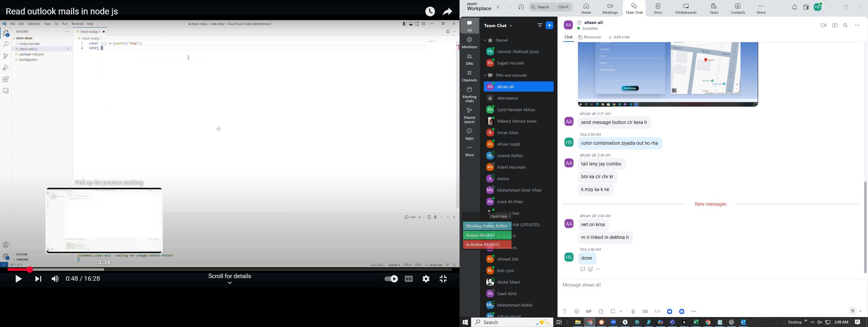The width and height of the screenshot is (868, 327).
Task: Open Outlook from Windows taskbar
Action: click(x=743, y=322)
